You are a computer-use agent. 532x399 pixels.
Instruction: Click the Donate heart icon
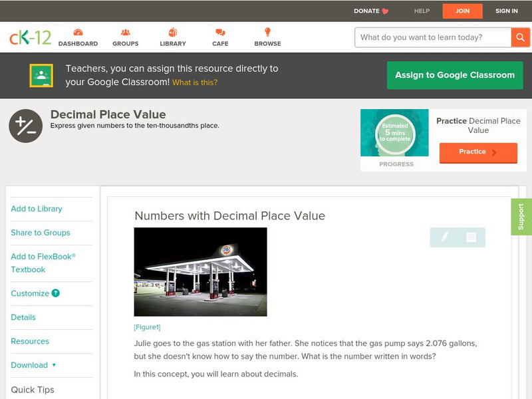click(385, 11)
